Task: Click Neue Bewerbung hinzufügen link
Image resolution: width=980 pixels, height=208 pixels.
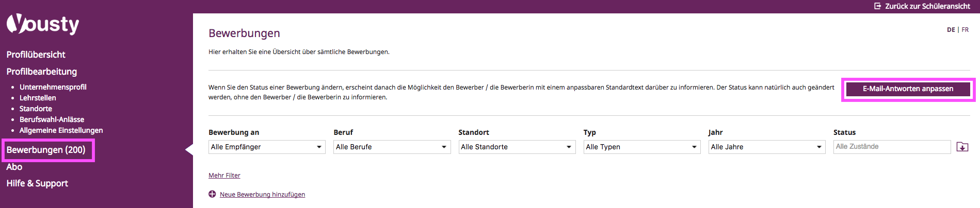Action: pyautogui.click(x=262, y=194)
